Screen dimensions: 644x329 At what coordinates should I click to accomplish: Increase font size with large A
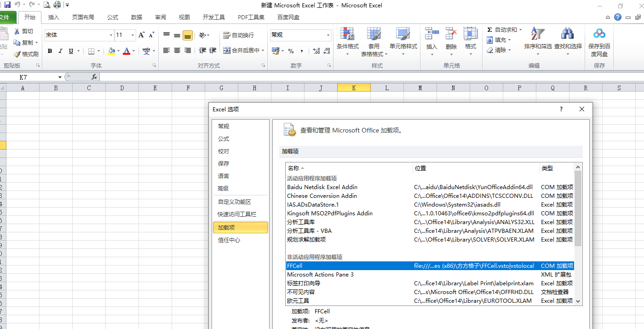[142, 35]
